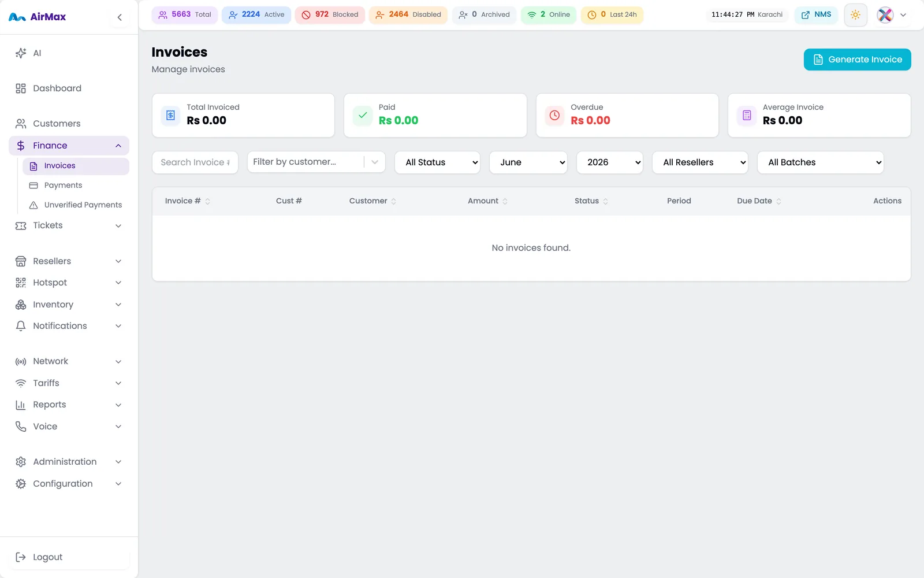
Task: Click the Paid checkmark card icon
Action: pyautogui.click(x=363, y=115)
